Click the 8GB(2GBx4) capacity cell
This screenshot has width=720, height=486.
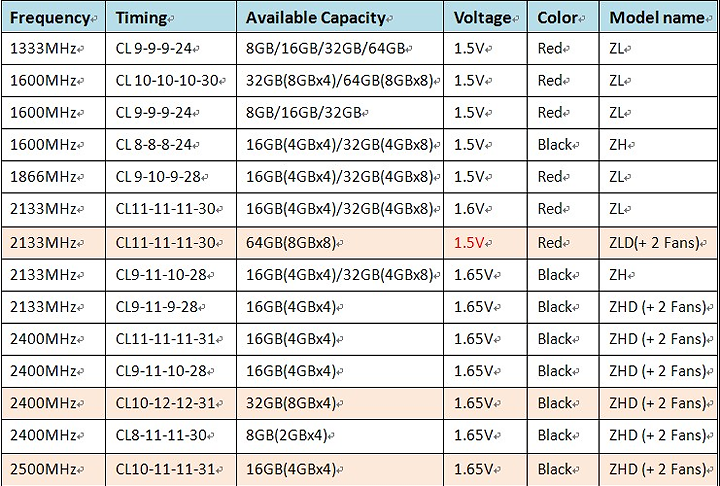[286, 436]
